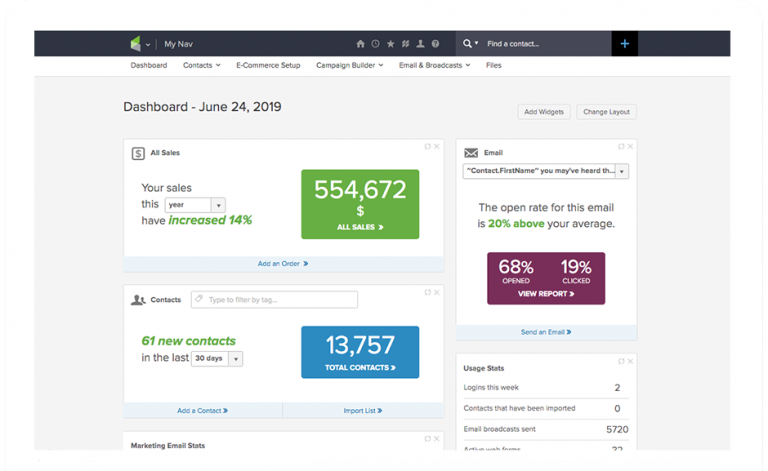Click the Change Layout button
This screenshot has width=768, height=471.
[608, 112]
